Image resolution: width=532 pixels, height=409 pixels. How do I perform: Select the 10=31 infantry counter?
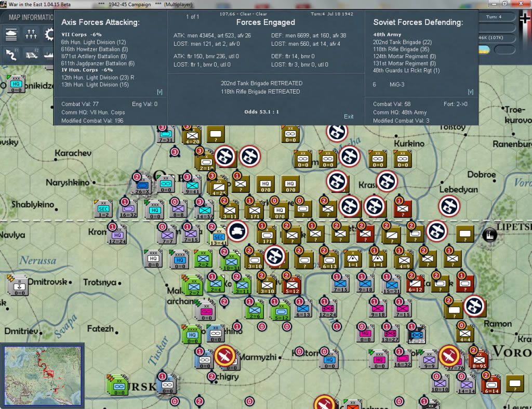[231, 262]
